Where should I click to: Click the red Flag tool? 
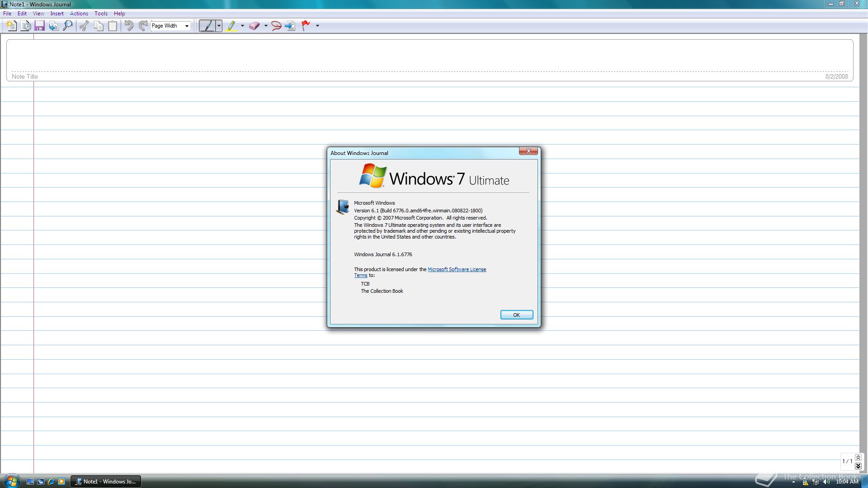click(x=306, y=26)
